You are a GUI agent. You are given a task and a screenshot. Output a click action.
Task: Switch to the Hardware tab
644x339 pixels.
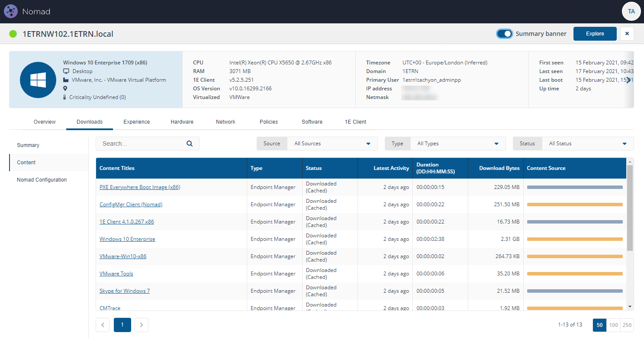pos(182,122)
